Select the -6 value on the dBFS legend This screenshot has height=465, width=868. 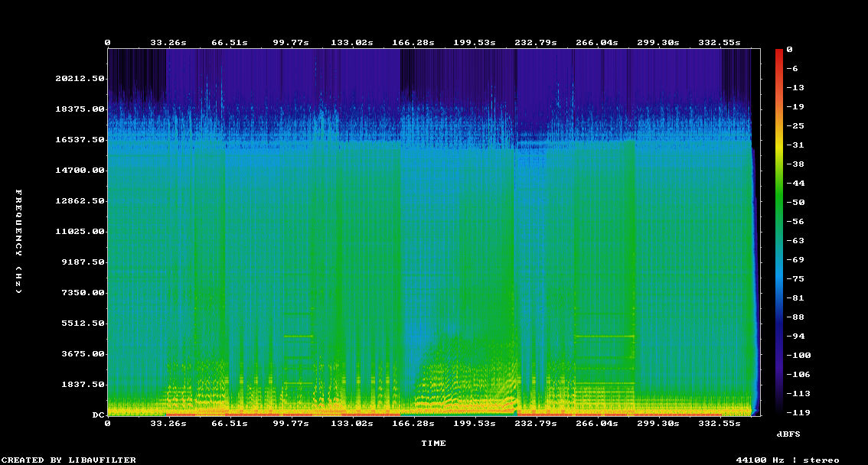click(794, 69)
